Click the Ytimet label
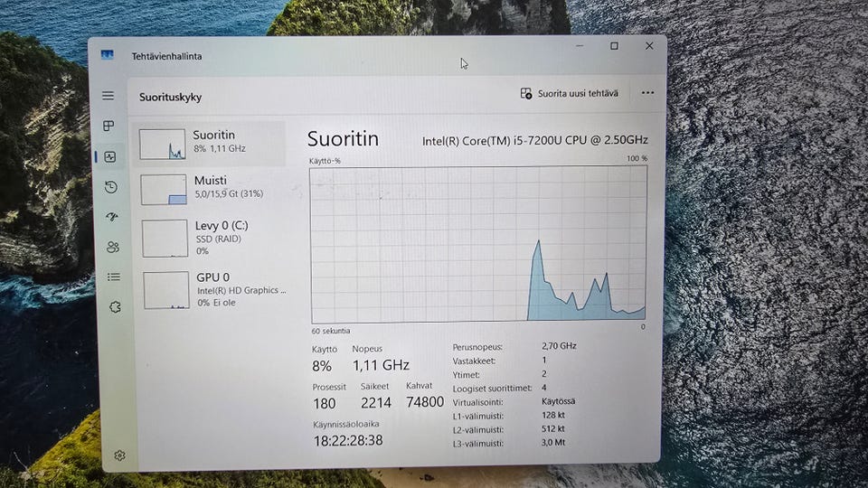The width and height of the screenshot is (868, 488). (467, 374)
